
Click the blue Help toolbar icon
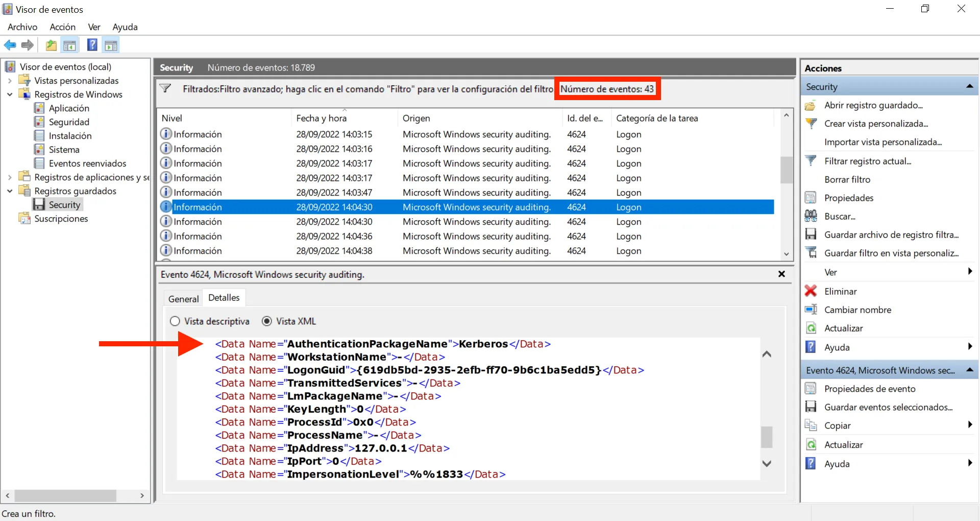click(x=92, y=45)
